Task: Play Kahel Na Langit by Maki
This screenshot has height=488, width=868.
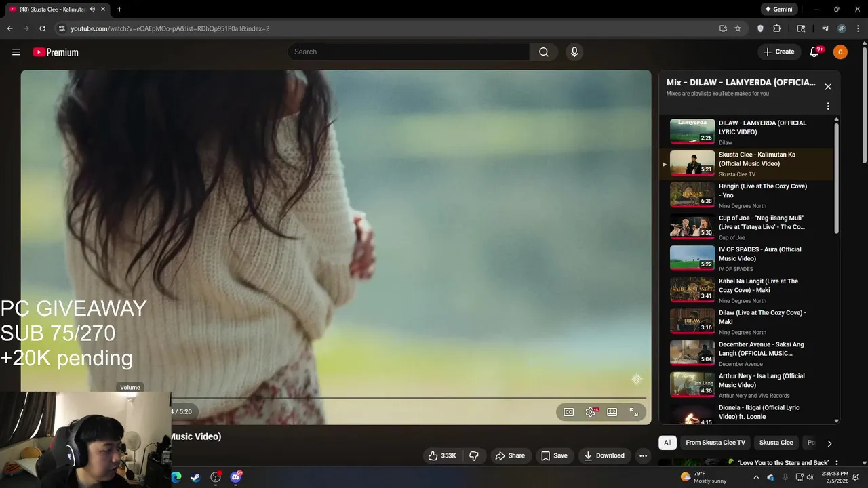Action: click(746, 290)
